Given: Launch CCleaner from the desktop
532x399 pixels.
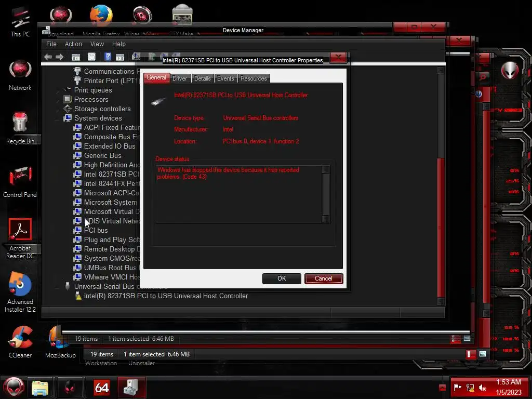Looking at the screenshot, I should tap(20, 342).
